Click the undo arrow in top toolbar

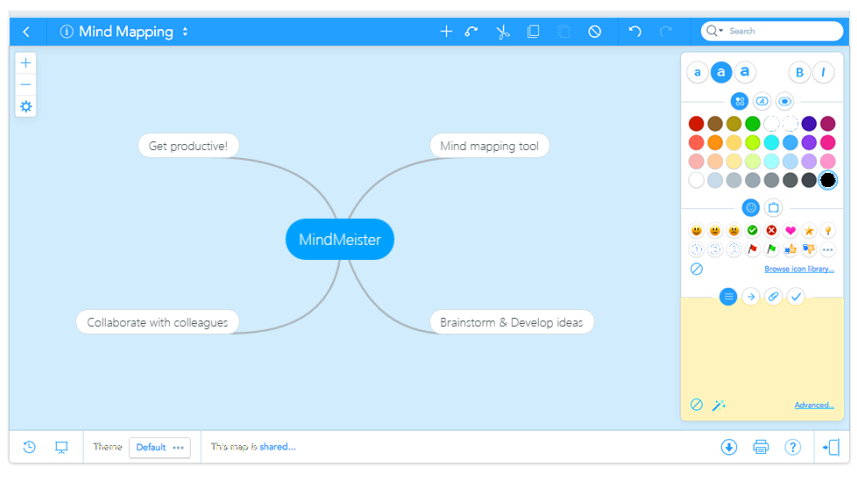[x=635, y=32]
